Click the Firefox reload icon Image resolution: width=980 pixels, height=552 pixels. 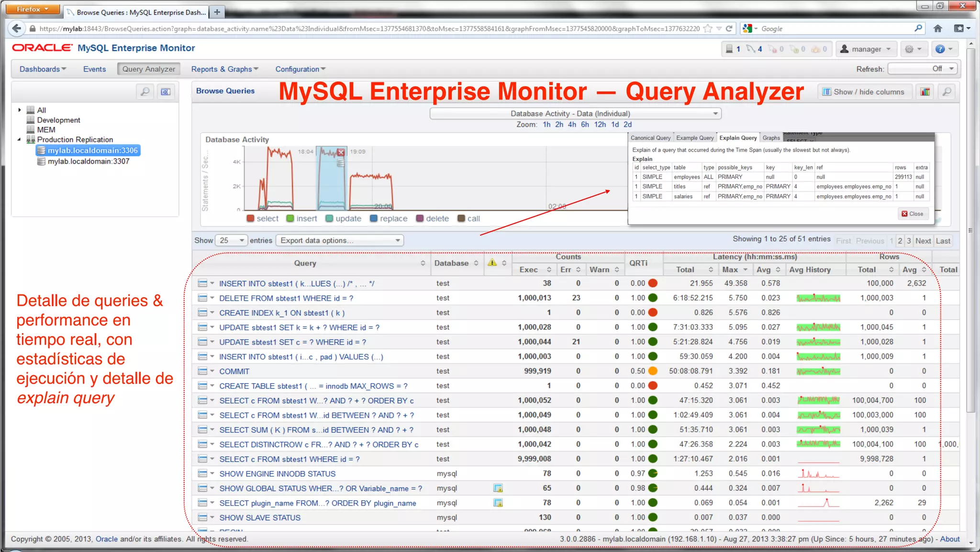729,28
